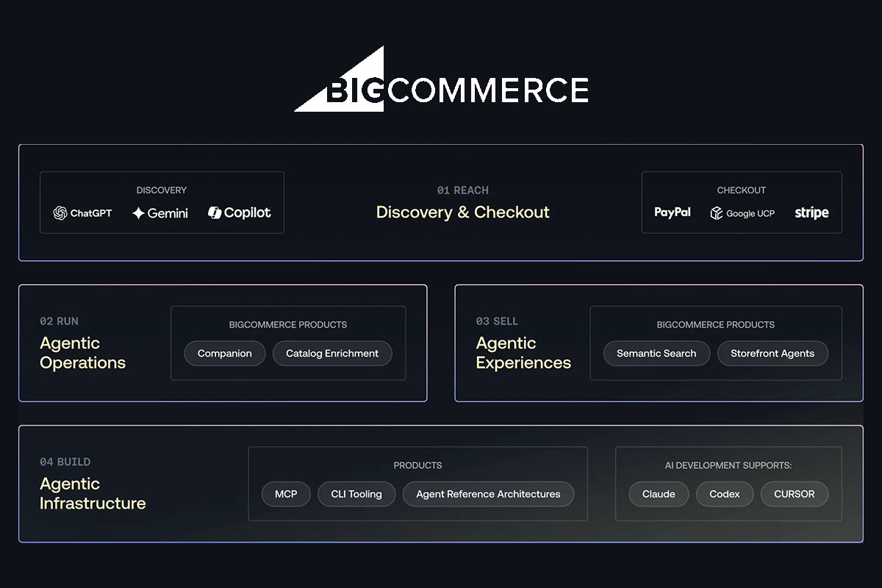Choose the Claude pill

click(659, 494)
